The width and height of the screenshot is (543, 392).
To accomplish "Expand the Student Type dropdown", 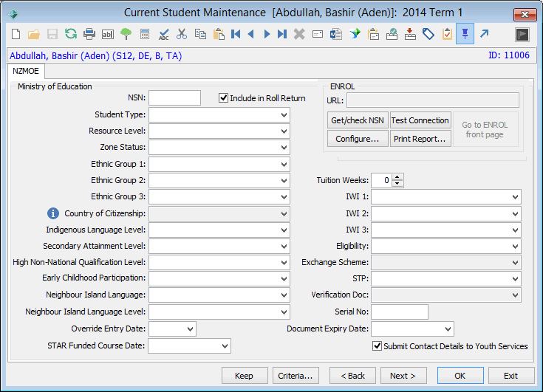I will point(284,115).
